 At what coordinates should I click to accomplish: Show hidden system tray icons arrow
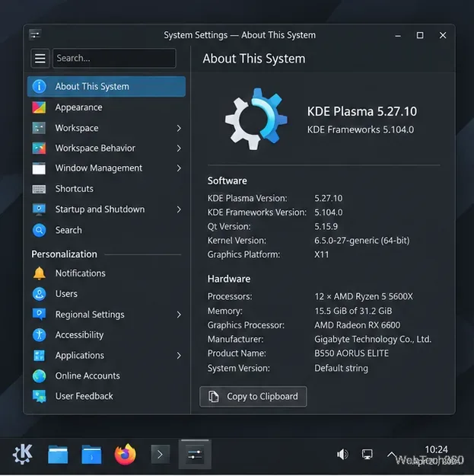pos(392,455)
